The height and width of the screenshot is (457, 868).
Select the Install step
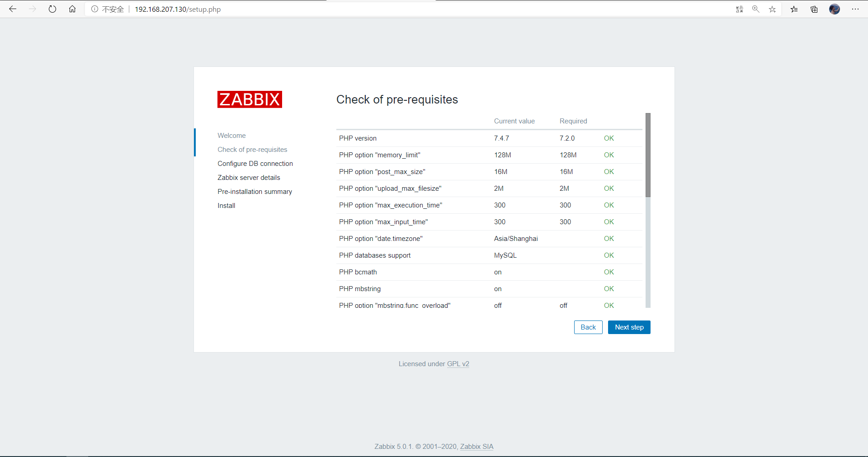pos(226,206)
